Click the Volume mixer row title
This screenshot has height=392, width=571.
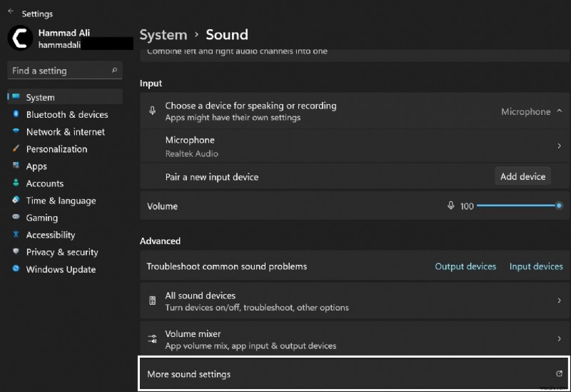pyautogui.click(x=193, y=333)
